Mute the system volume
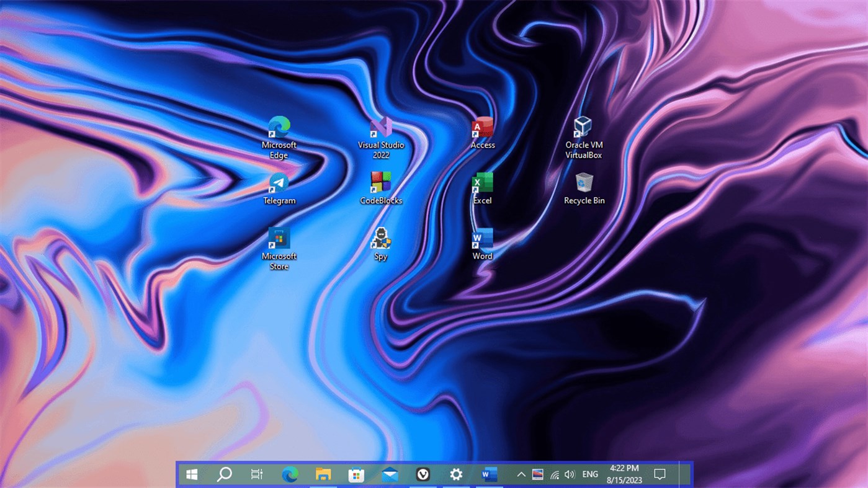The image size is (868, 488). pyautogui.click(x=570, y=474)
